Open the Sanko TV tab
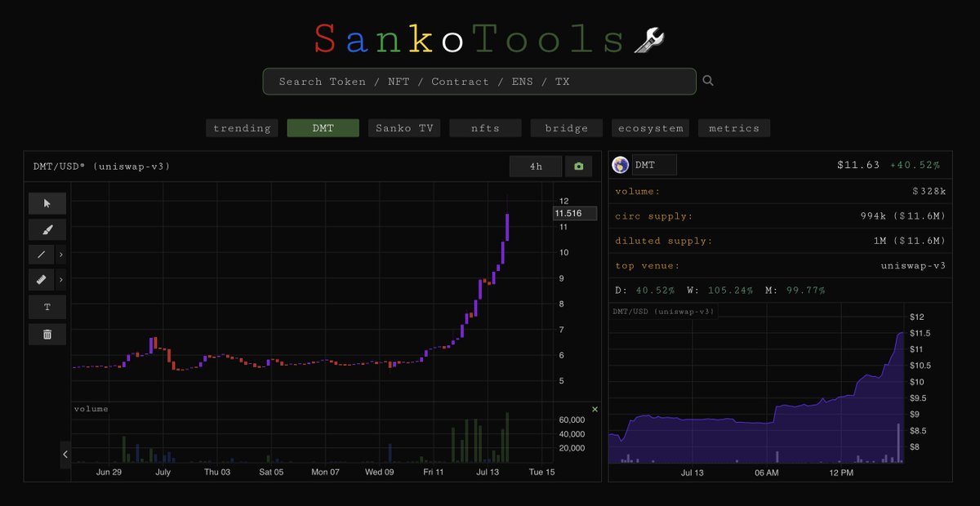The image size is (980, 506). [x=404, y=128]
